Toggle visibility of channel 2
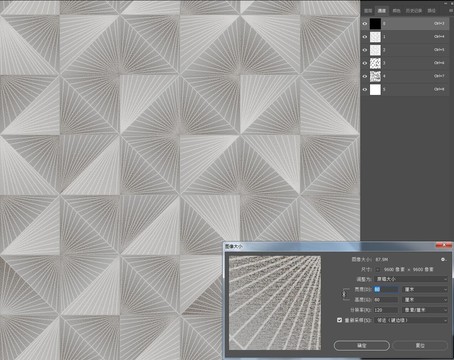 pyautogui.click(x=365, y=50)
